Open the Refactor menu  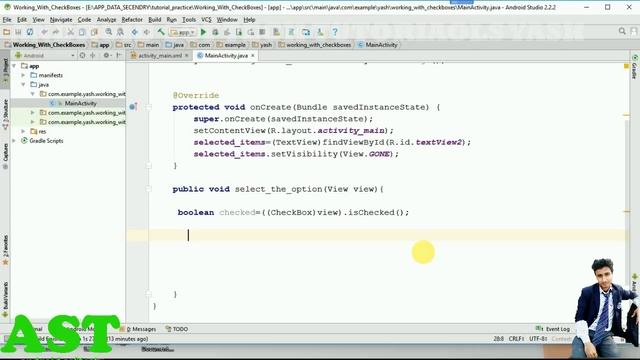132,20
